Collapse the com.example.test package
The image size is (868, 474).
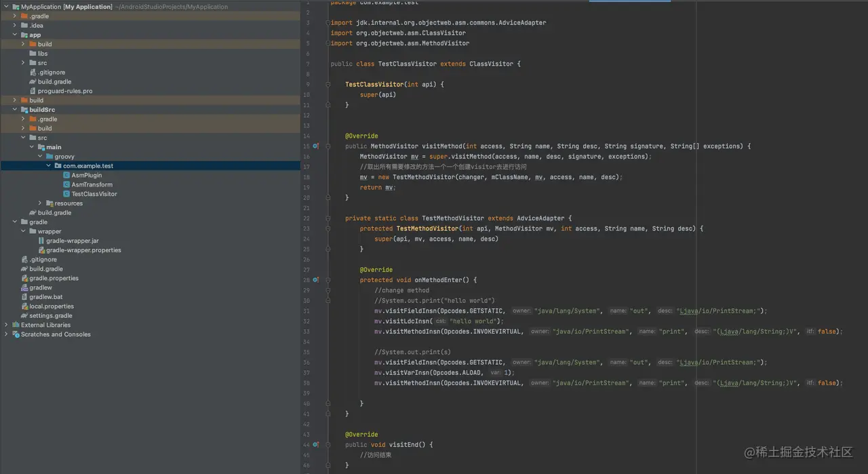click(x=49, y=165)
